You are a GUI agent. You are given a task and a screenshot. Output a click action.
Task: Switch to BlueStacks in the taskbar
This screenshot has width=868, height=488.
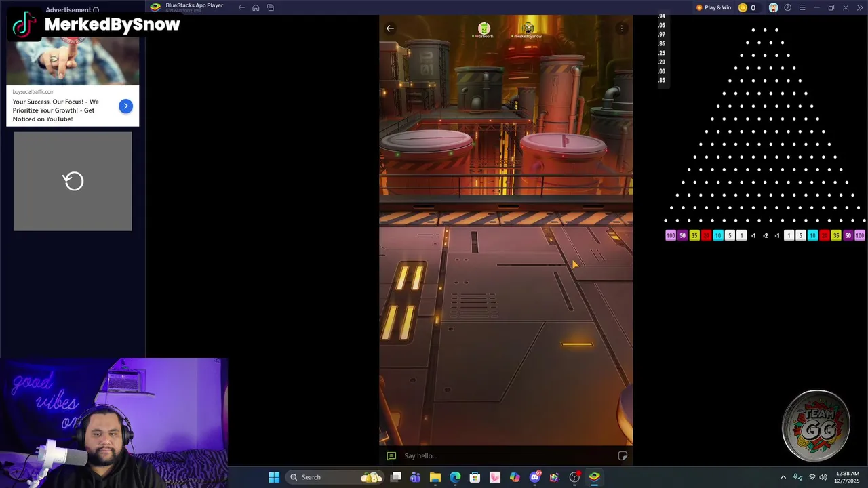click(x=594, y=477)
